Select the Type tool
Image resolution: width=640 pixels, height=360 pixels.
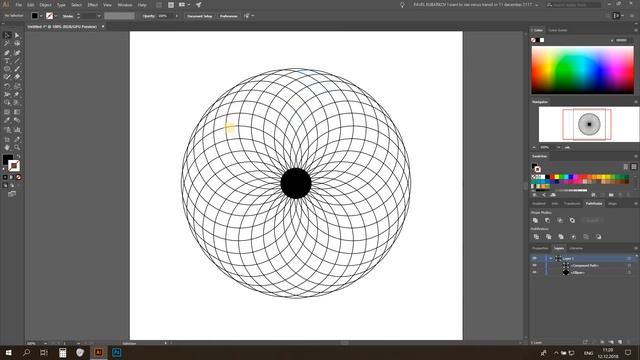click(x=7, y=60)
